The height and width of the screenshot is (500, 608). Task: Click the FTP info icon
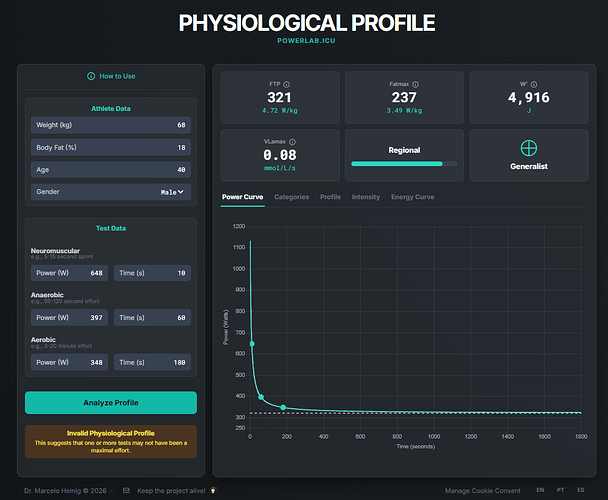coord(287,84)
